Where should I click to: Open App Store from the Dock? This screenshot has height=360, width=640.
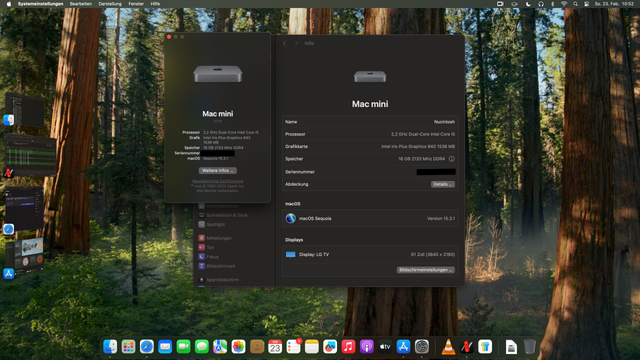403,347
